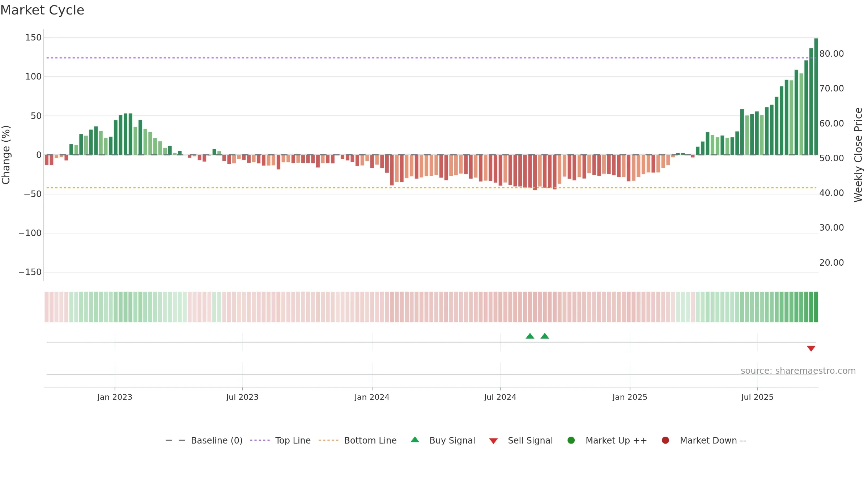
Task: Click the gray dashed Baseline legend sample
Action: tap(175, 440)
